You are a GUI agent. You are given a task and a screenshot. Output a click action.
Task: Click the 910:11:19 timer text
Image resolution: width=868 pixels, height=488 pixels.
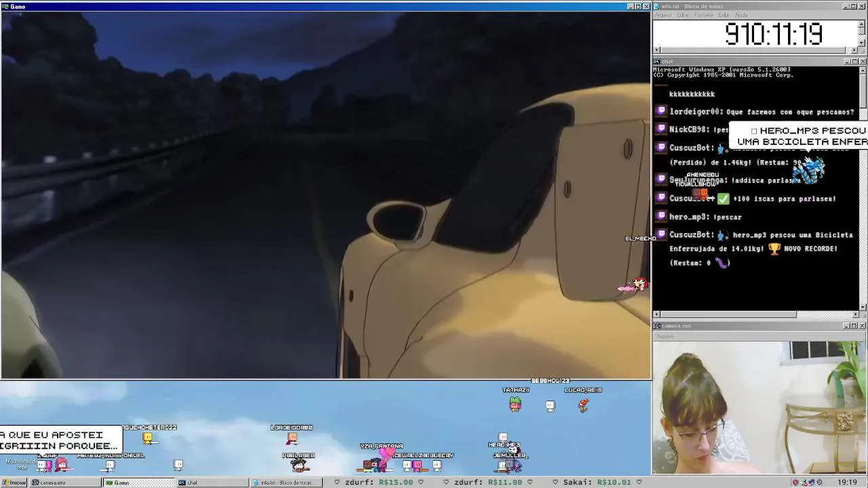point(774,34)
